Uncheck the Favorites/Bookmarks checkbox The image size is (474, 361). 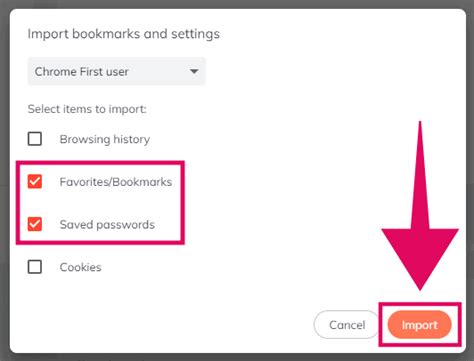(x=35, y=181)
